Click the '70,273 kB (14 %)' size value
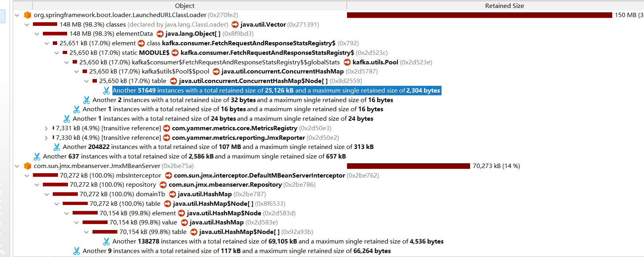This screenshot has width=644, height=257. [x=496, y=166]
